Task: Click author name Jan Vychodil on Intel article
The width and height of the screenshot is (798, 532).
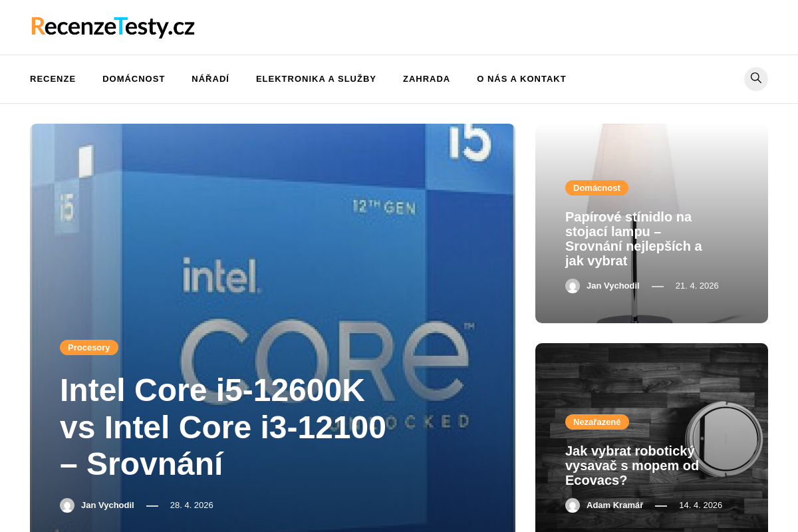Action: coord(108,505)
